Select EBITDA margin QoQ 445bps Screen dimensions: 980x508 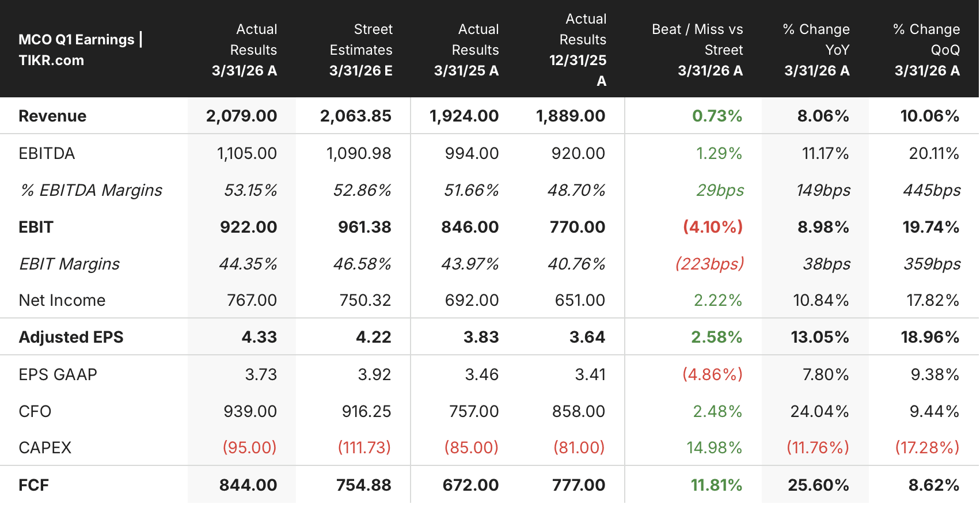click(932, 190)
